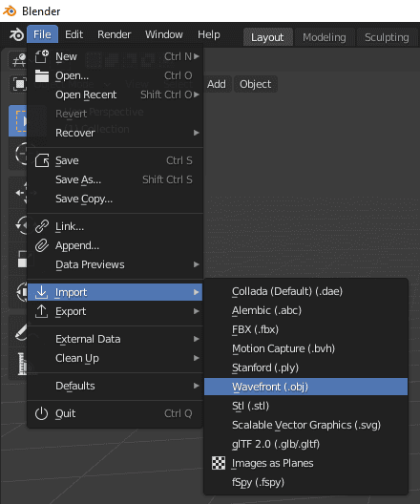
Task: Select the Select Box tool icon
Action: 18,121
